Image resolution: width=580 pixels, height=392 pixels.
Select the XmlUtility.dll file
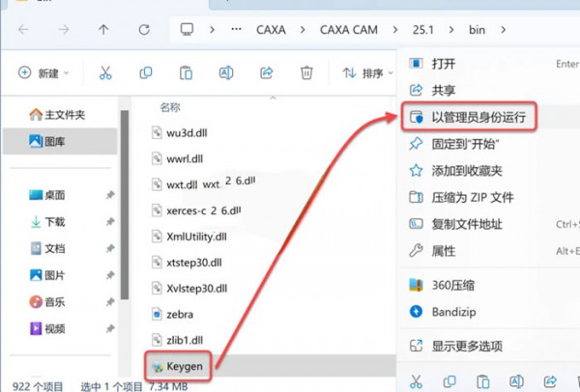pyautogui.click(x=189, y=237)
